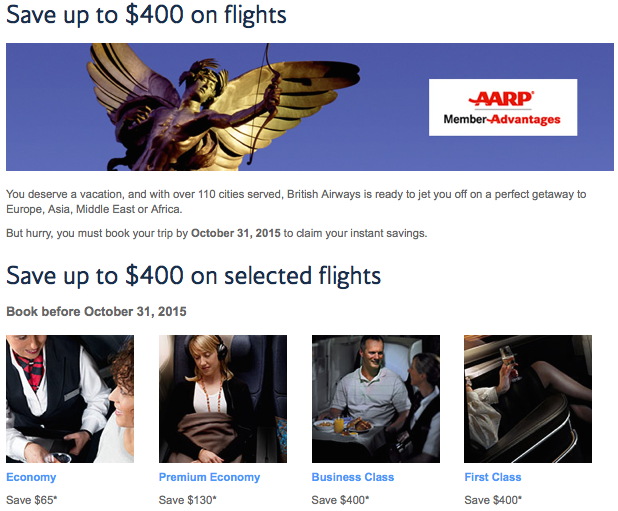Click the Premium Economy sleeping passenger photo
The image size is (618, 511).
tap(223, 399)
